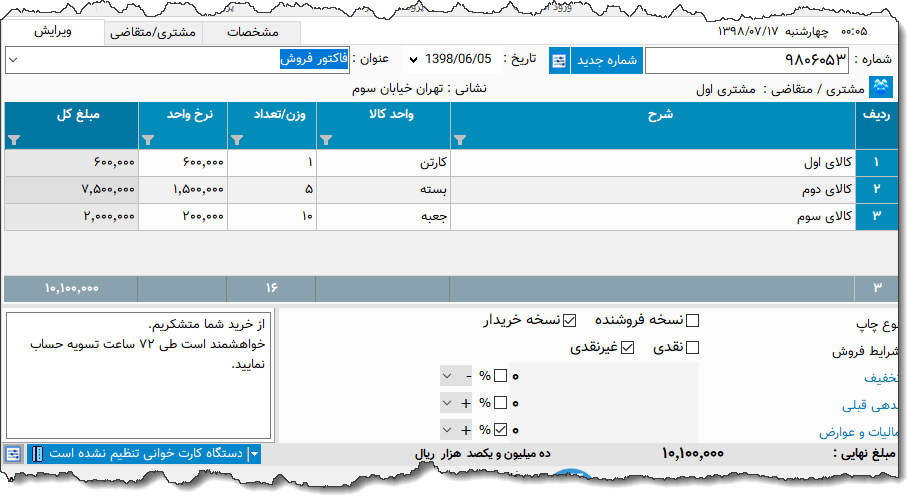
Task: Switch to the مشتری/متقاضی tab
Action: click(153, 32)
